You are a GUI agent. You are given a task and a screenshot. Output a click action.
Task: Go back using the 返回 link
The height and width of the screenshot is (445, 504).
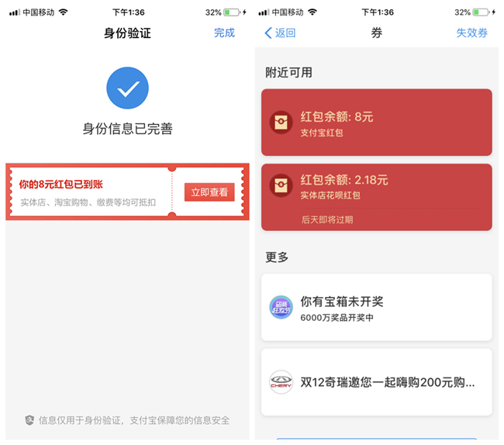pos(285,33)
